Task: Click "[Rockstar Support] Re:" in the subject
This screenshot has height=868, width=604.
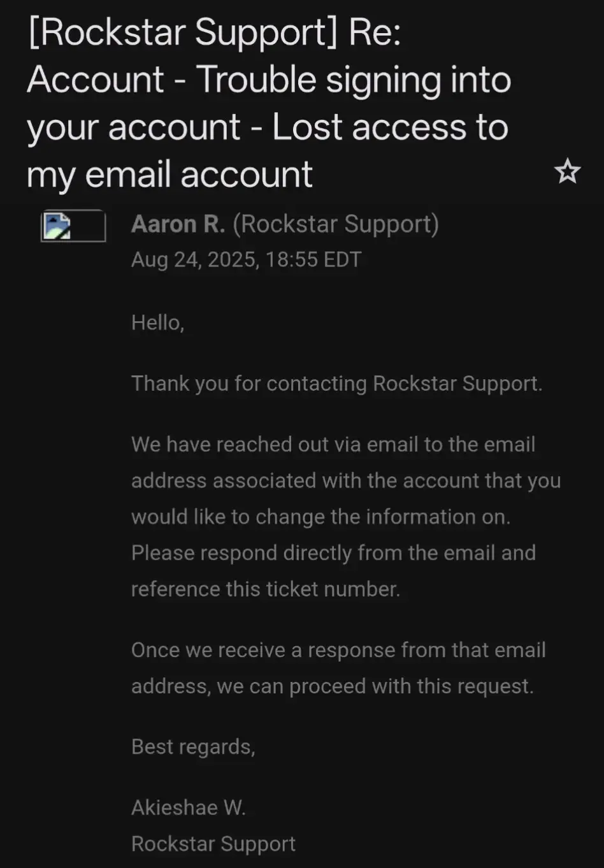Action: point(214,33)
